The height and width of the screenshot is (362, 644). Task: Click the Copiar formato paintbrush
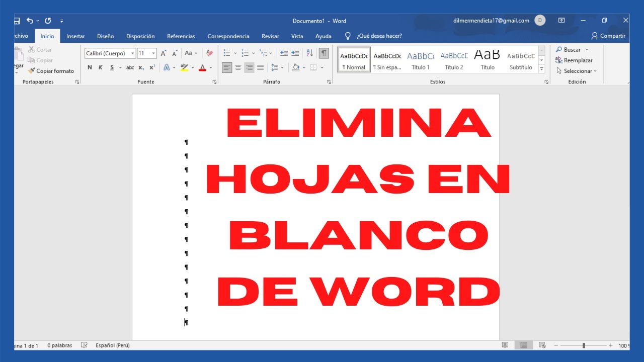tap(31, 71)
